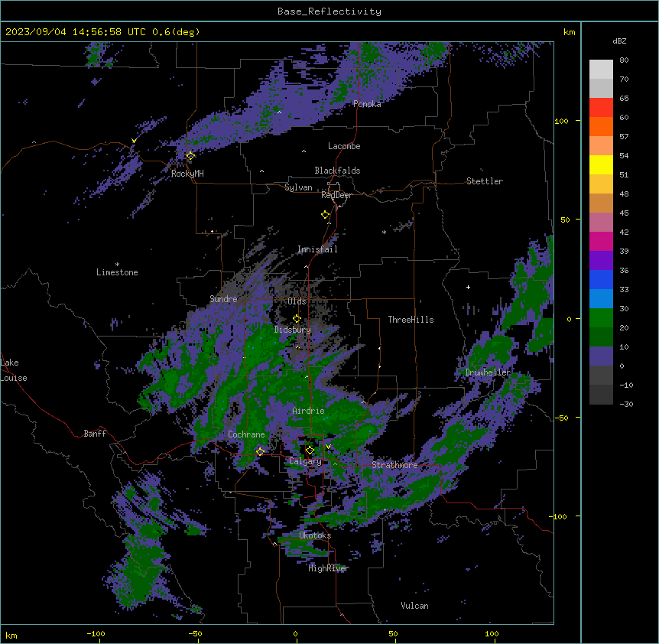Click the Innisfail city label
This screenshot has width=659, height=644.
[x=317, y=249]
